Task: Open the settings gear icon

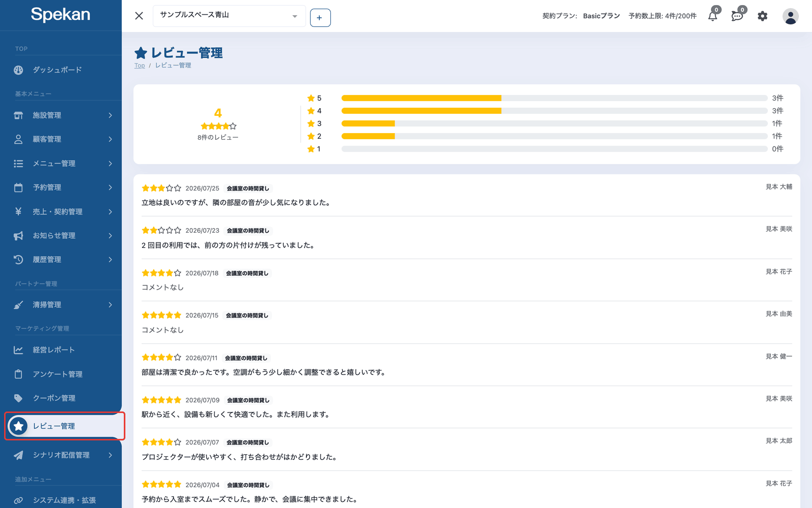Action: [x=762, y=16]
